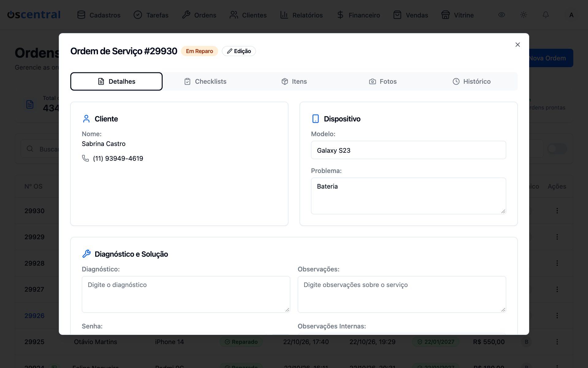Toggle the light/dark theme sun icon
Viewport: 588px width, 368px height.
click(x=524, y=15)
